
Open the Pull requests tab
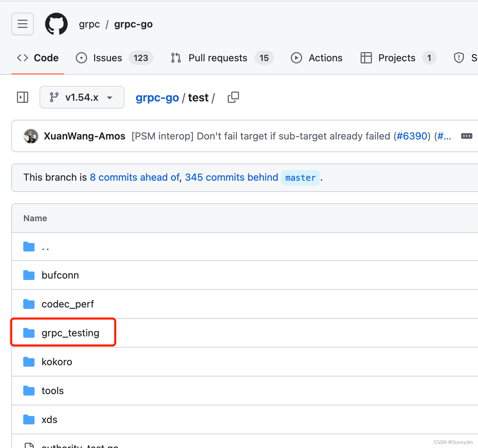(x=222, y=58)
